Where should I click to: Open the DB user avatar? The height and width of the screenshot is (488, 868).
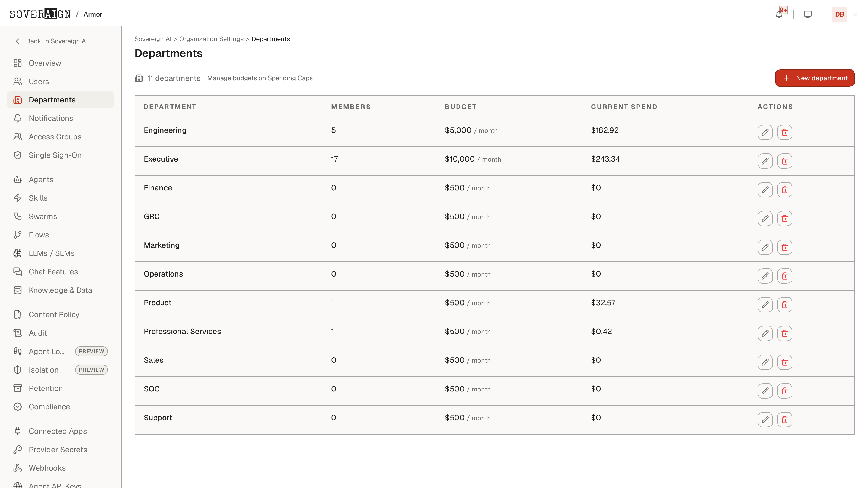(839, 14)
